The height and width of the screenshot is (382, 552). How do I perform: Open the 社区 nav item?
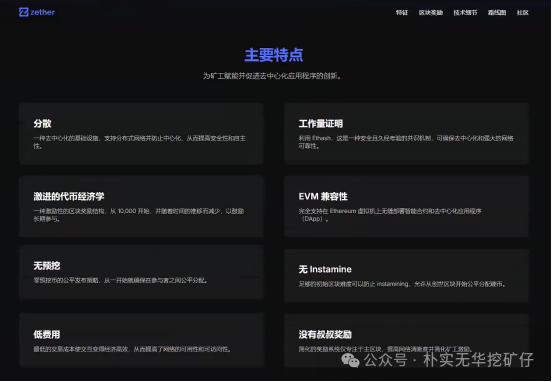tap(522, 13)
